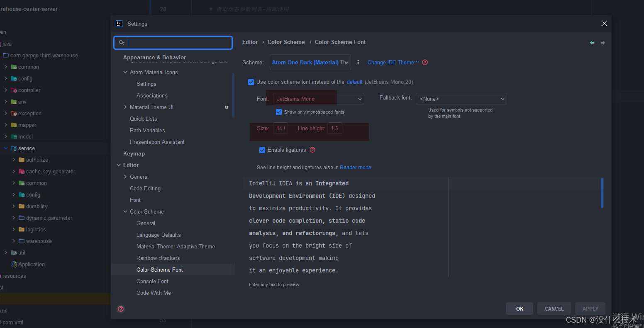
Task: Collapse the Atom Material Icons node
Action: pos(125,72)
